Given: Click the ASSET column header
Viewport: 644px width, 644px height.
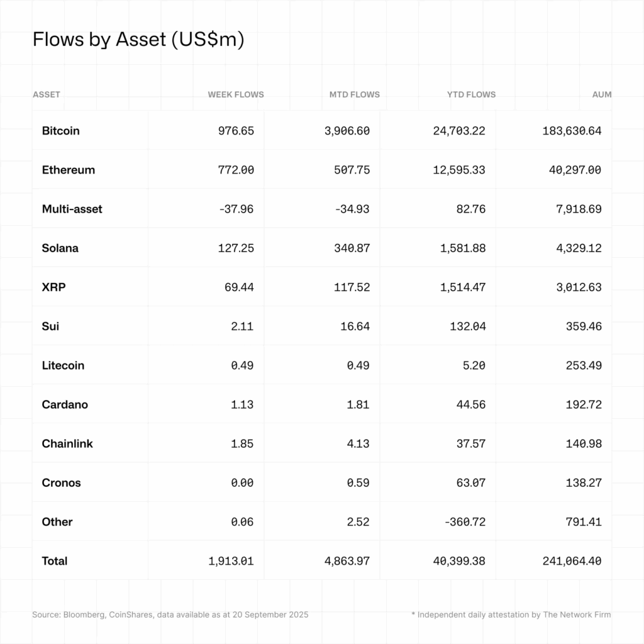Looking at the screenshot, I should click(47, 94).
